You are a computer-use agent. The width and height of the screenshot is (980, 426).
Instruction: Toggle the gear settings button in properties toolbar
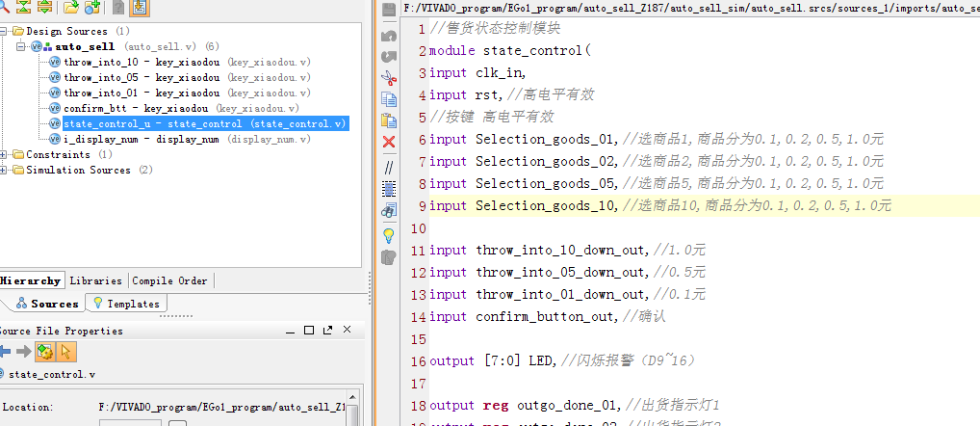[x=44, y=352]
